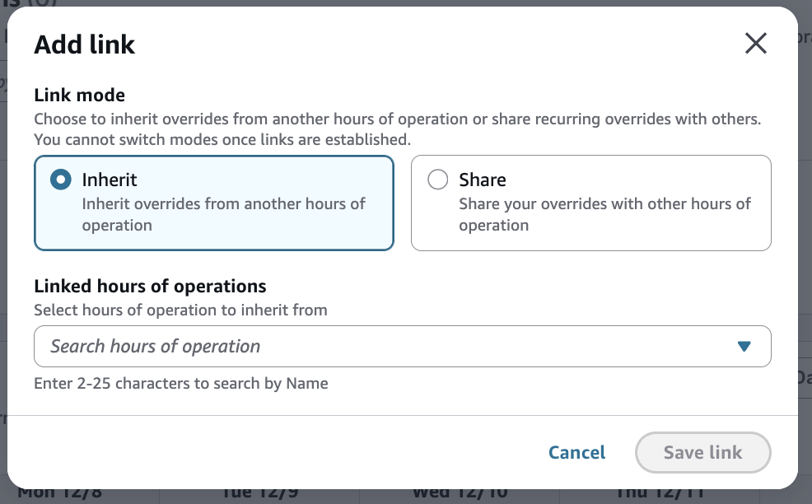Click the Enter 2-25 characters hint text

[x=180, y=383]
